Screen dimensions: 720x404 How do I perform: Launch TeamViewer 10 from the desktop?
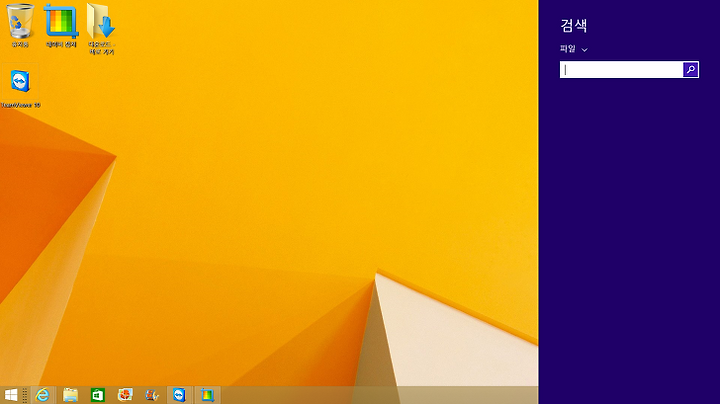20,87
